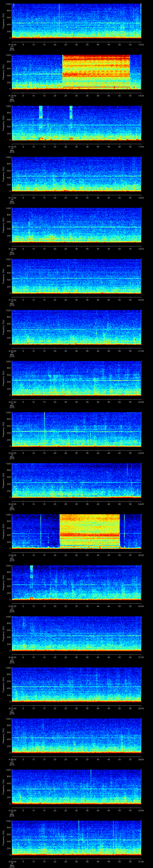Click the "6:16:00" start time label
Screen dimensions: 153x868
click(x=12, y=147)
